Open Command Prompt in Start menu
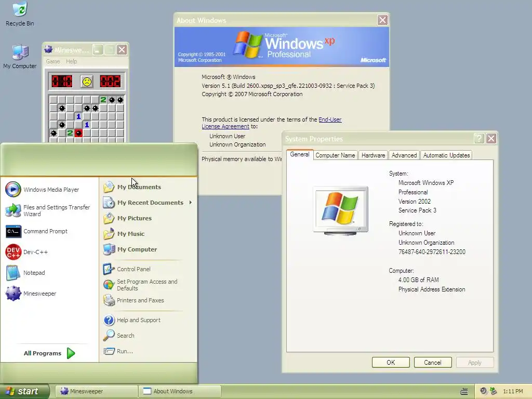The height and width of the screenshot is (399, 532). (x=37, y=231)
